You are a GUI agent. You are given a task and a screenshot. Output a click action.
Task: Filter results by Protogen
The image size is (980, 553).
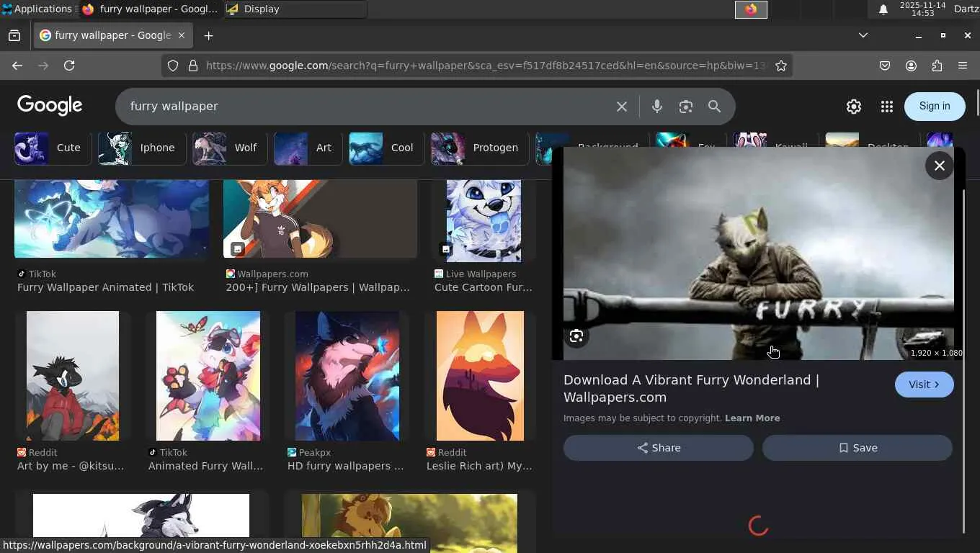point(479,148)
